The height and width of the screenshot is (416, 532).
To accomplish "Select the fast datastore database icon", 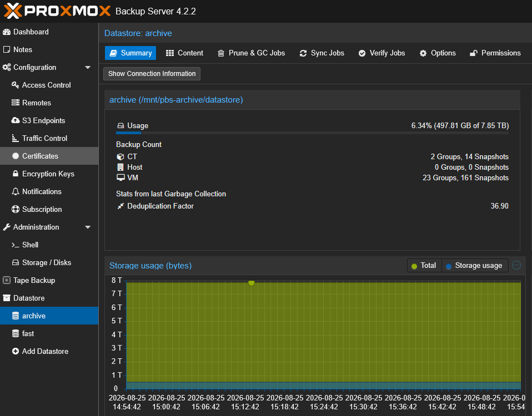I will 15,334.
